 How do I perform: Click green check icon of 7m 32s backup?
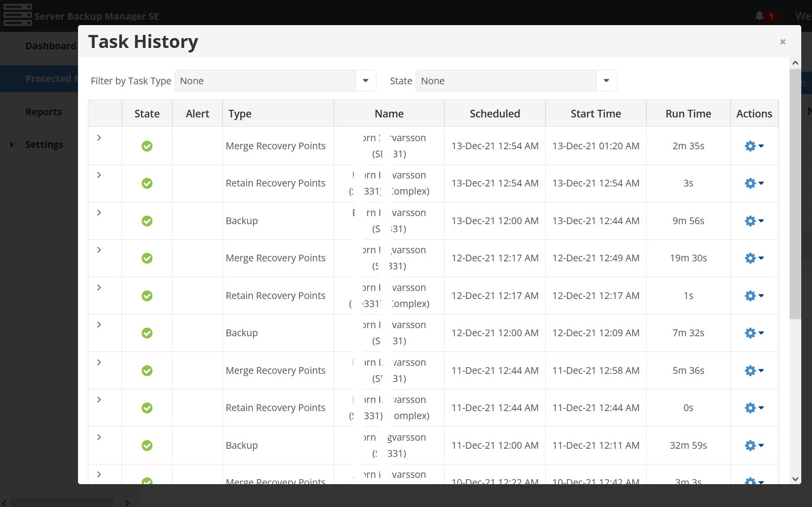click(147, 333)
